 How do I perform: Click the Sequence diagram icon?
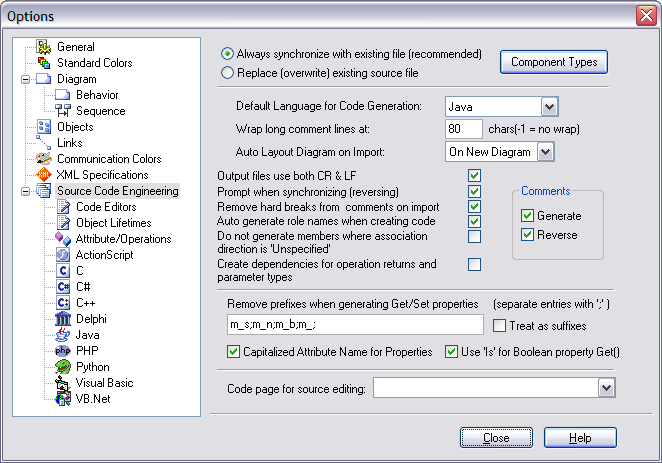pos(62,111)
